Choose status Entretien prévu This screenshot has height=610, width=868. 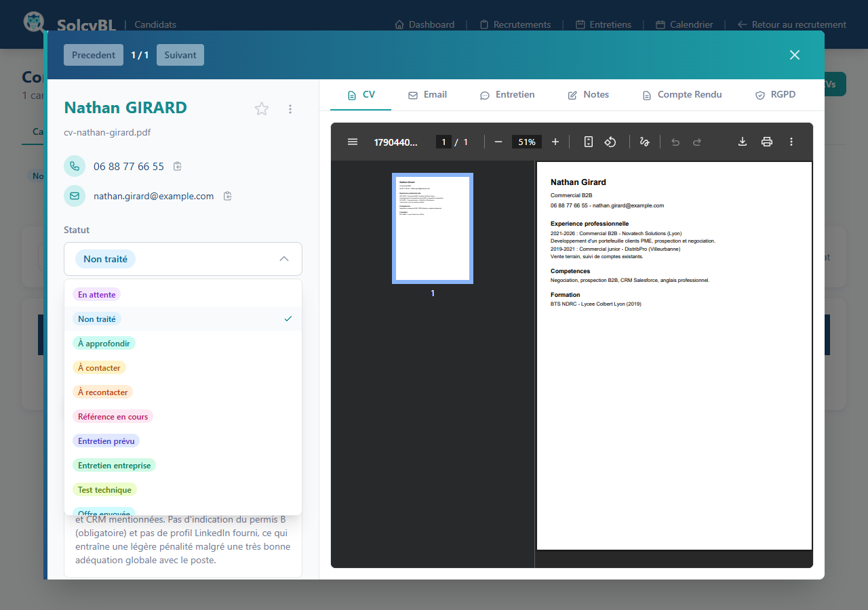[183, 441]
